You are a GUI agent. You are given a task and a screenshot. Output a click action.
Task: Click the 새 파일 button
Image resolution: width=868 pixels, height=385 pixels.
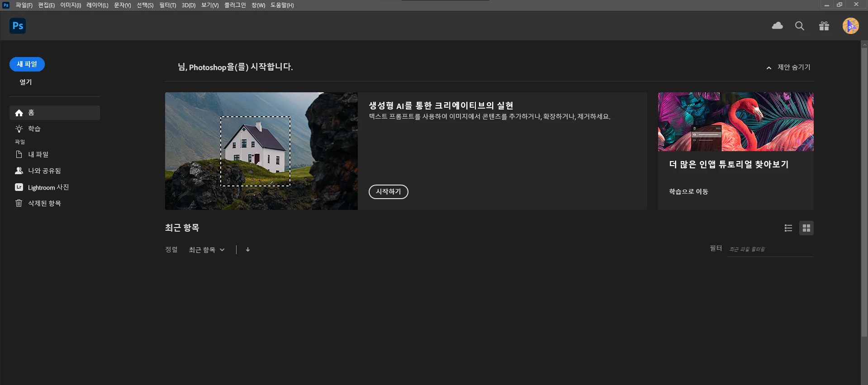coord(27,64)
